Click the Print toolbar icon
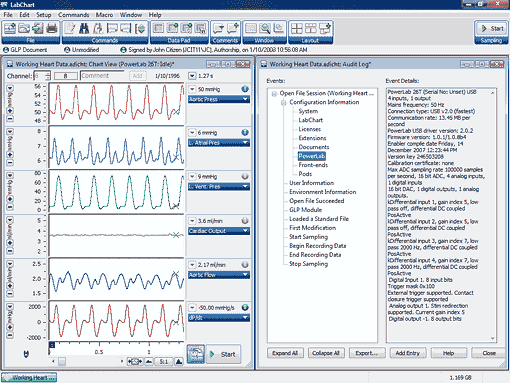The height and width of the screenshot is (383, 510). point(52,29)
